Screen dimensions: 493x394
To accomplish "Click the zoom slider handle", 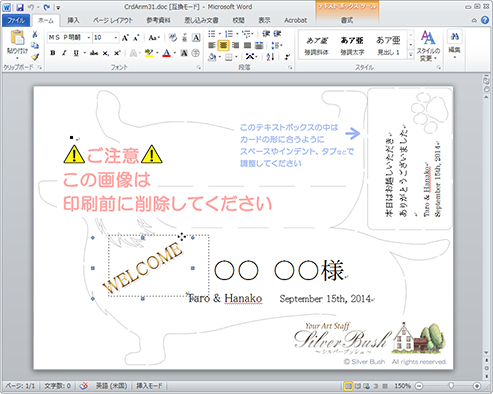I will [x=451, y=386].
